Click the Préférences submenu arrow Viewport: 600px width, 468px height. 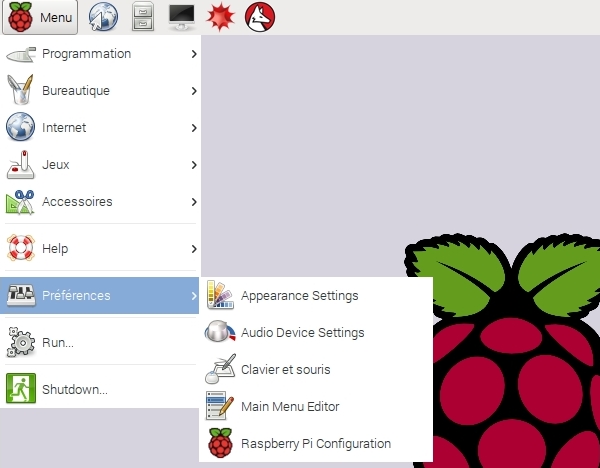[194, 295]
